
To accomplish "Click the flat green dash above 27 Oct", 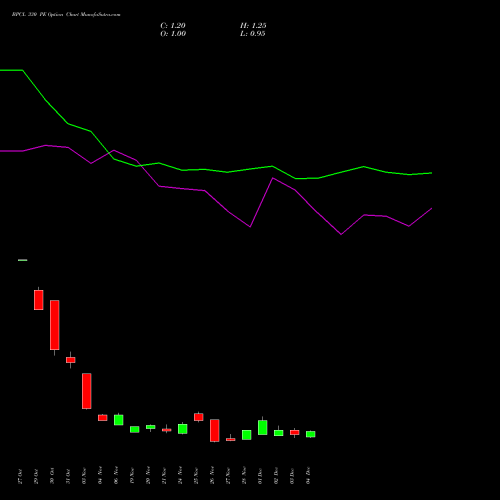I will pos(23,260).
